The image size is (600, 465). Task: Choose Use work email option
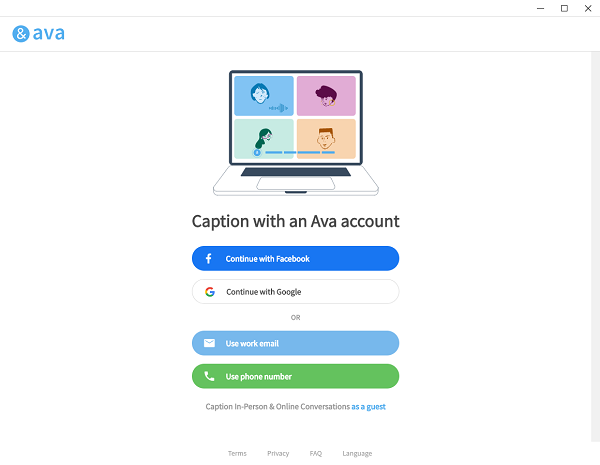(x=295, y=343)
